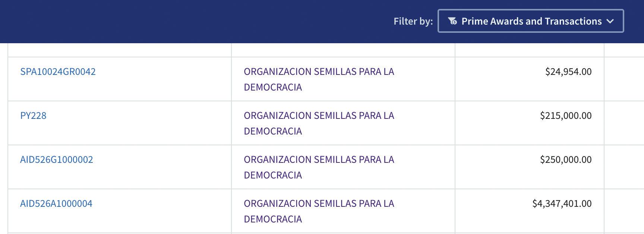Viewport: 644px width, 234px height.
Task: Click the partial cell above SPA10024GR0042
Action: (x=119, y=50)
